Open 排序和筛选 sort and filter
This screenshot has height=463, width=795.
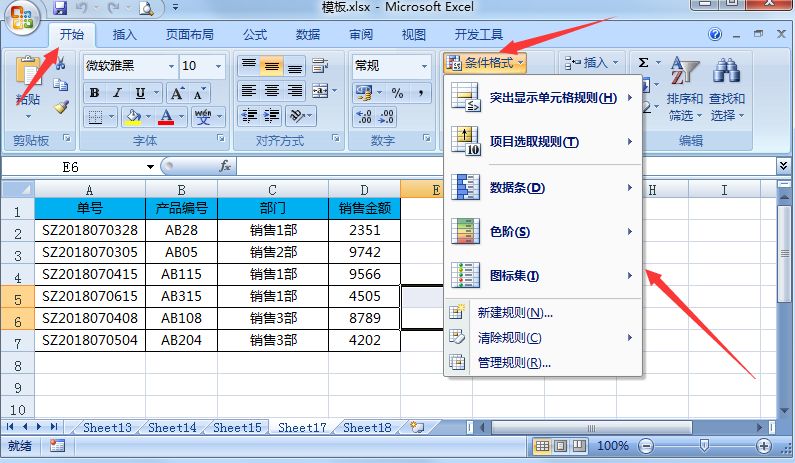684,89
